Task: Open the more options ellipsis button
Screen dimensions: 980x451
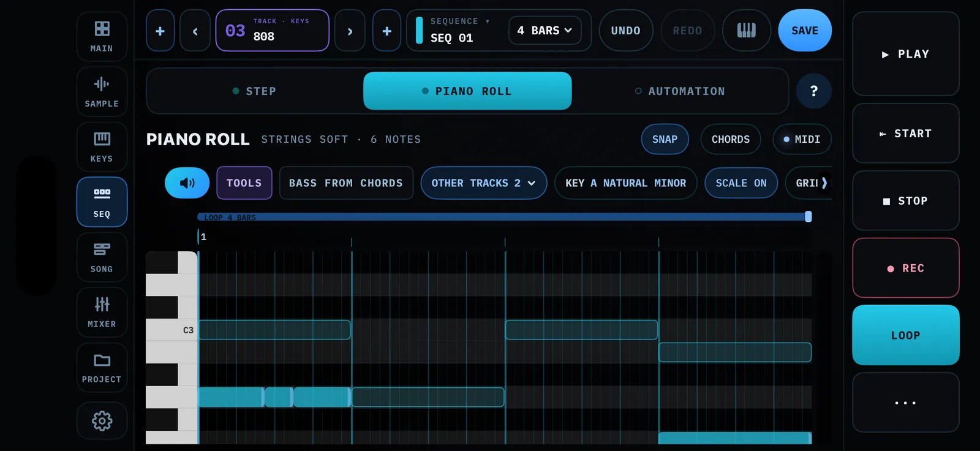Action: [x=905, y=403]
